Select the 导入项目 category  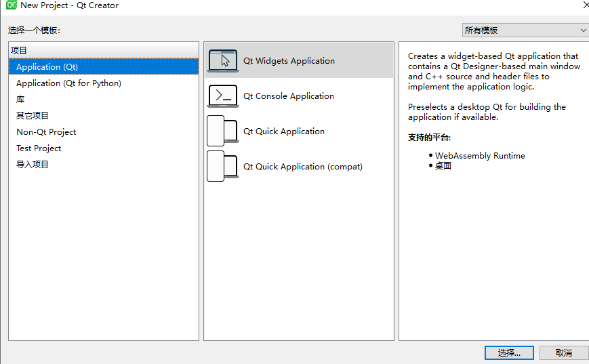[104, 164]
